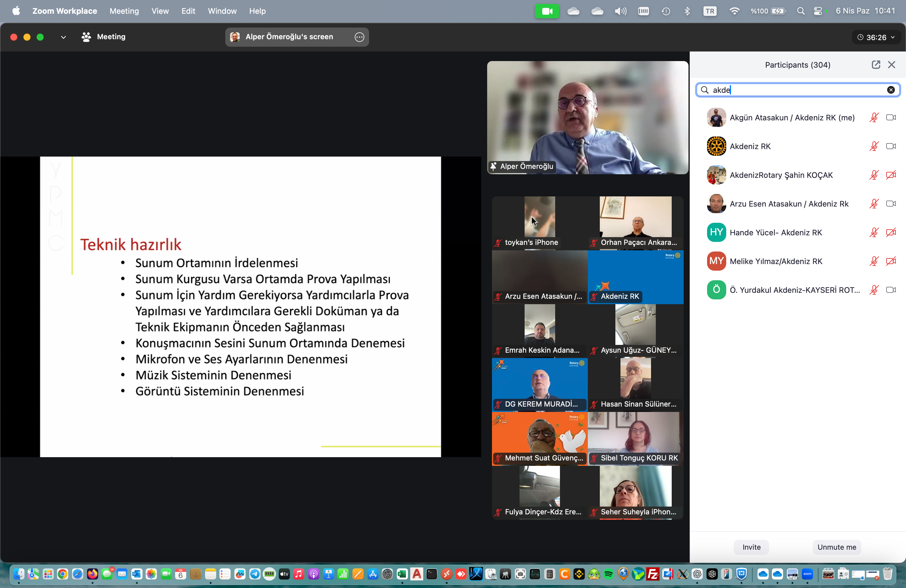Click the camera icon for Arzu Esen Atasakun

(891, 204)
